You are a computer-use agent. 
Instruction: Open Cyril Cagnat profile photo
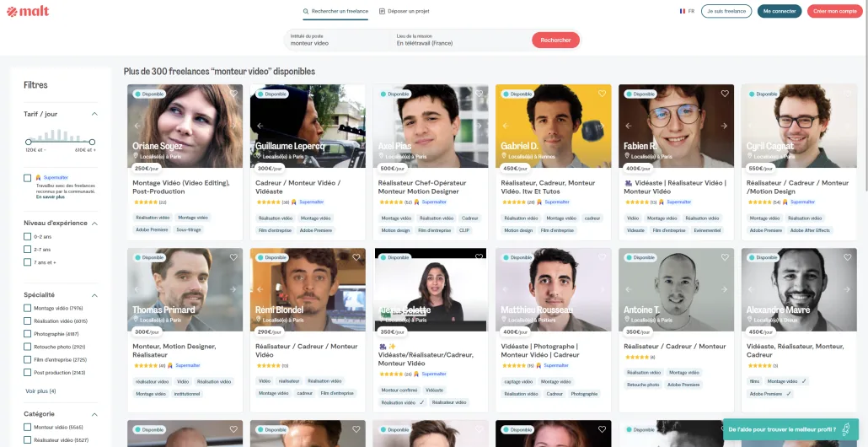pyautogui.click(x=799, y=126)
